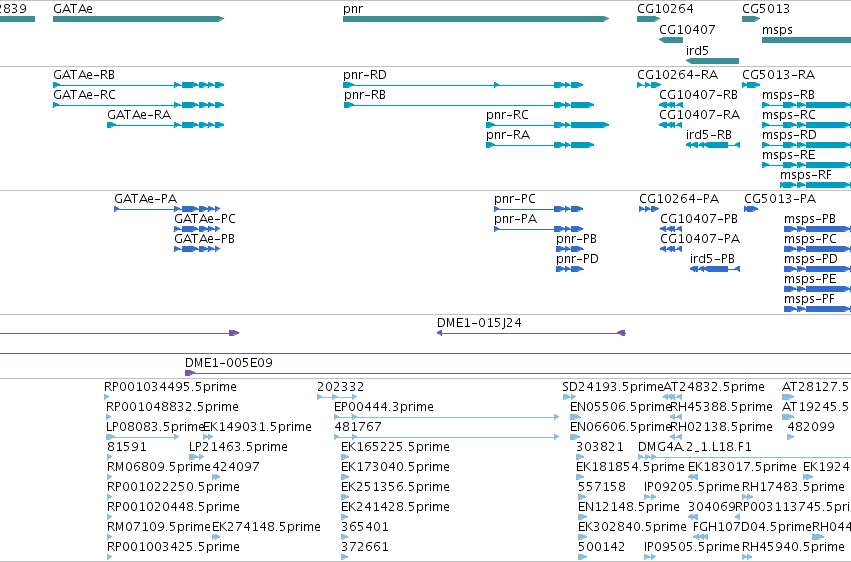851x562 pixels.
Task: Open feature label DMG4A2_1.L18.F1
Action: (x=695, y=447)
